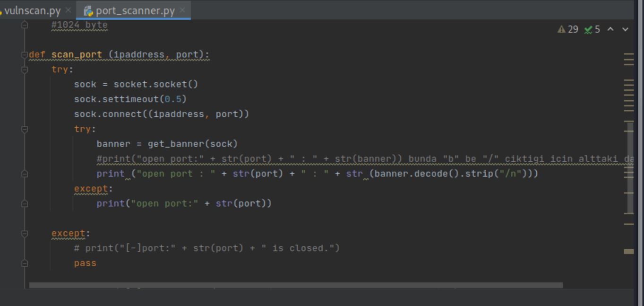Open the 29 warnings inspection indicator

point(568,29)
